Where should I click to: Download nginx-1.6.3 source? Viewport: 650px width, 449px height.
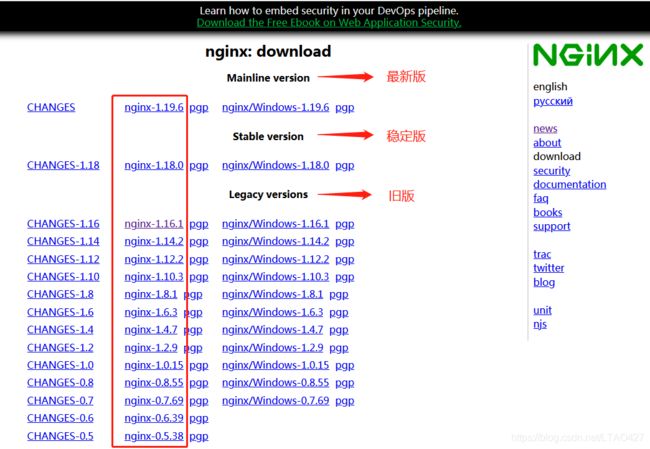[x=151, y=312]
